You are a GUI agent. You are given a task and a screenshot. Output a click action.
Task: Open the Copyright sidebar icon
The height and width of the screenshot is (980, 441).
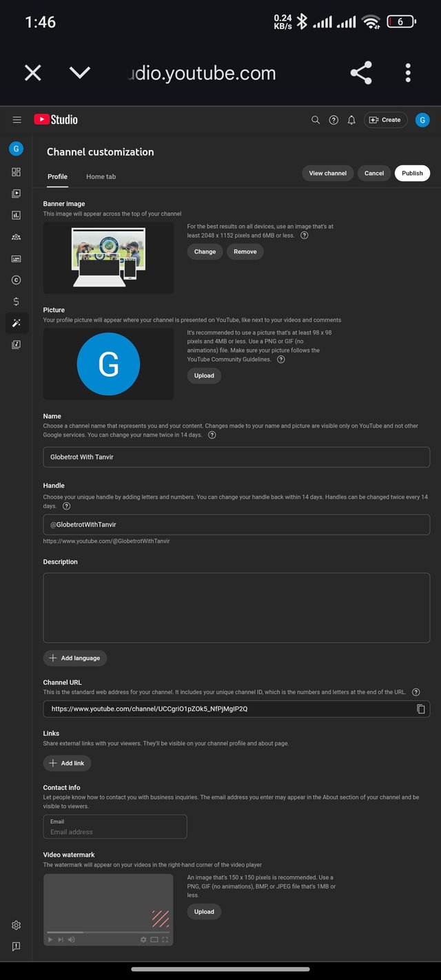[x=16, y=280]
